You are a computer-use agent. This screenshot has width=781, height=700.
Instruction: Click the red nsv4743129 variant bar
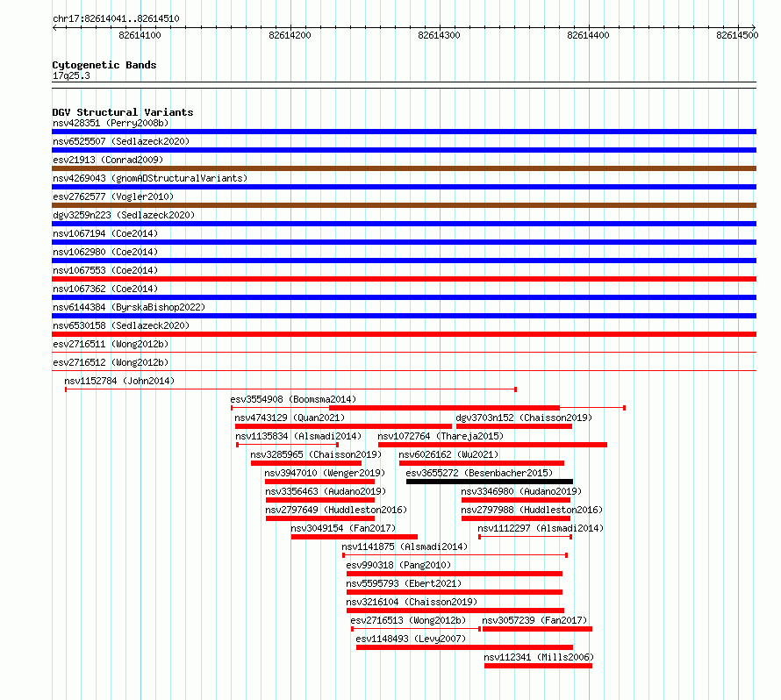point(344,426)
